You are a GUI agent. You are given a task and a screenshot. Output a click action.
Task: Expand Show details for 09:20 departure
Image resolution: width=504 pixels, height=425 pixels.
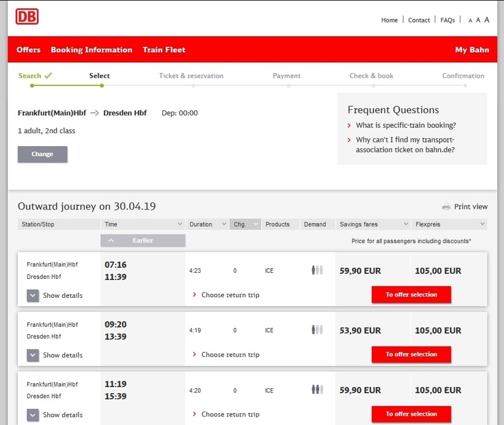click(33, 355)
